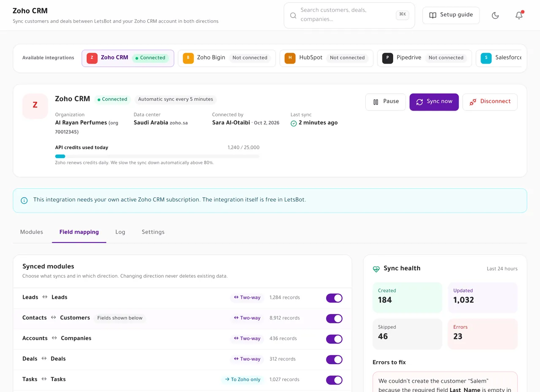Click the Salesforce S icon
This screenshot has height=392, width=540.
[486, 58]
